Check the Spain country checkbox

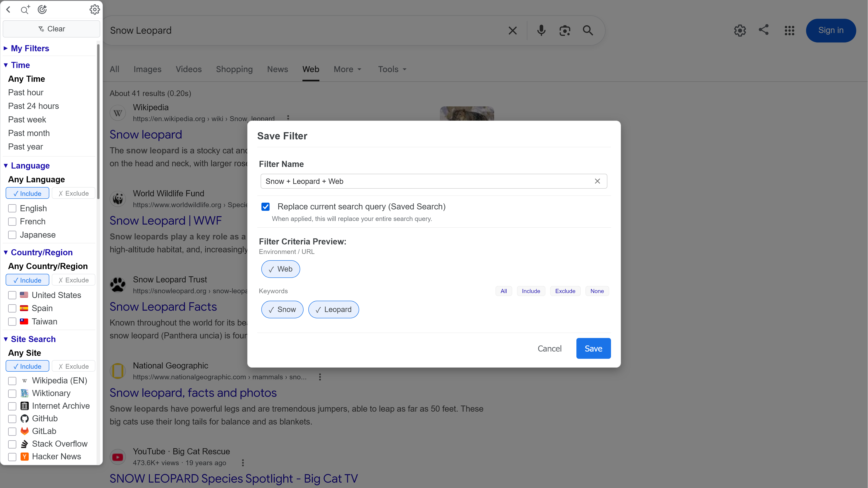click(12, 308)
